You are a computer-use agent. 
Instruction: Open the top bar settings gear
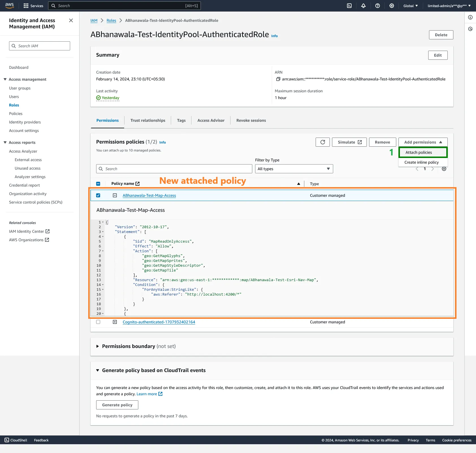(392, 6)
